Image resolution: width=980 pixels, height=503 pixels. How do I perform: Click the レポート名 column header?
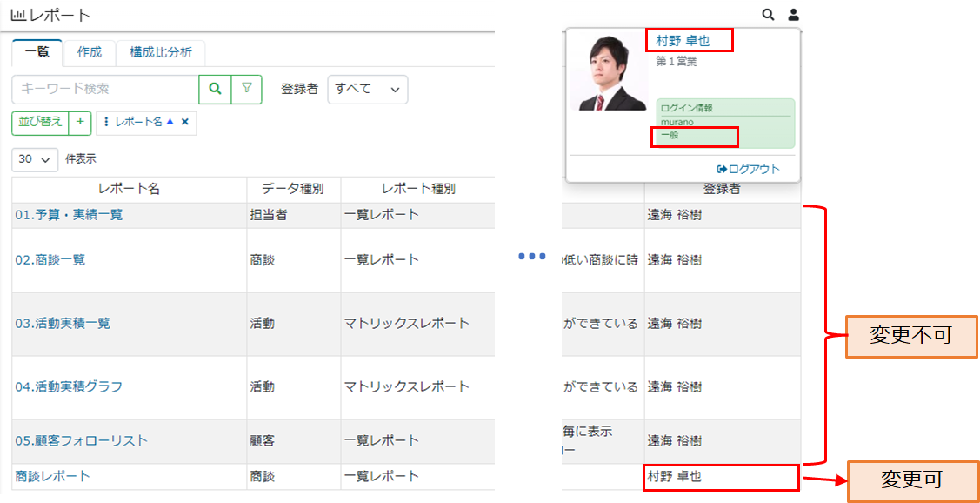click(x=130, y=189)
